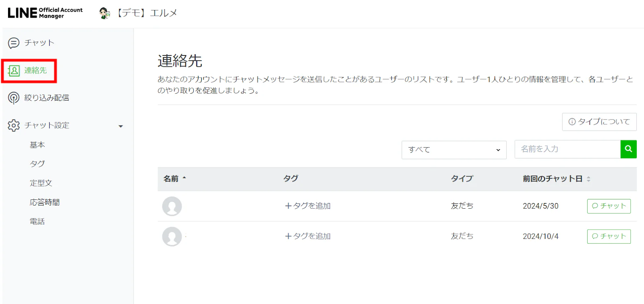Click plus icon for 2024/10/4 row tag
644x304 pixels.
pyautogui.click(x=288, y=236)
